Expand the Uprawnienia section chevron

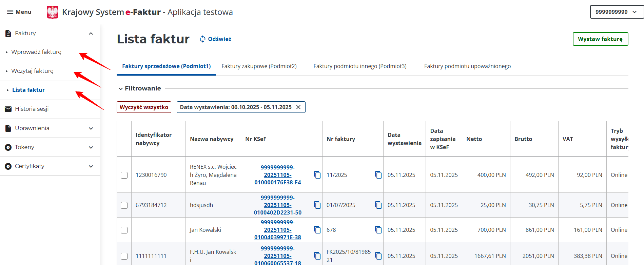click(91, 128)
